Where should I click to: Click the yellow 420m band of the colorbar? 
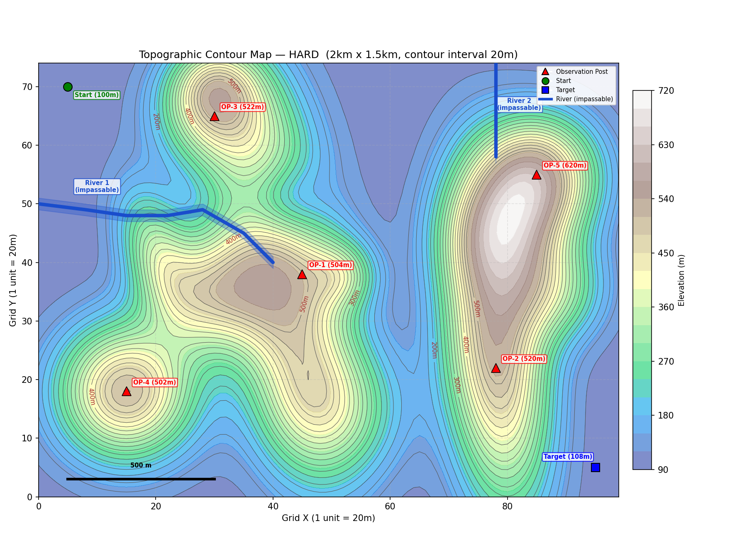tap(642, 280)
